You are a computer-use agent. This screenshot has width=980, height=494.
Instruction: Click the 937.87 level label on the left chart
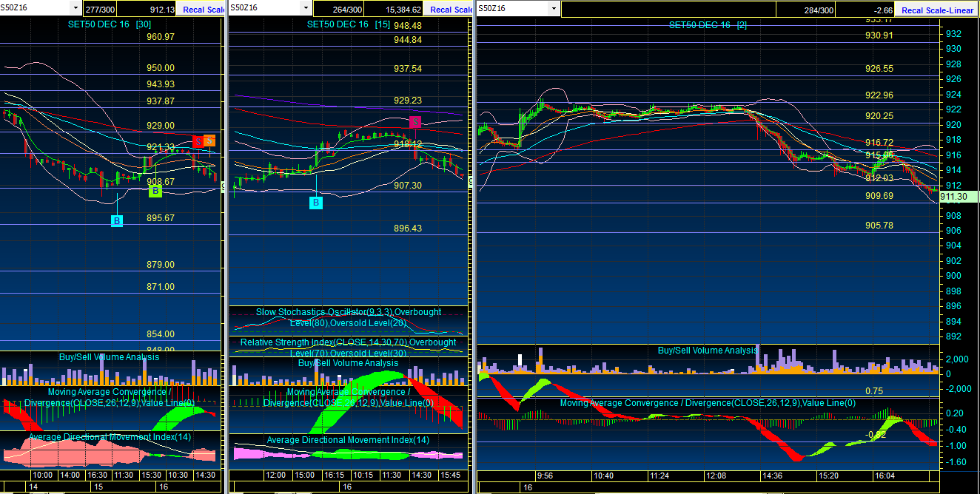coord(161,101)
